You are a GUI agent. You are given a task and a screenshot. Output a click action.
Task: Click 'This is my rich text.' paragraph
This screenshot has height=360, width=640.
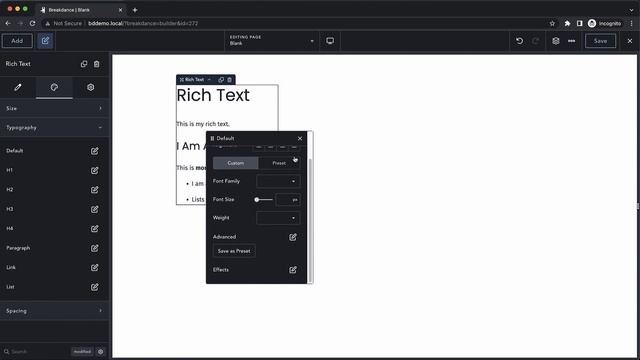[x=203, y=124]
